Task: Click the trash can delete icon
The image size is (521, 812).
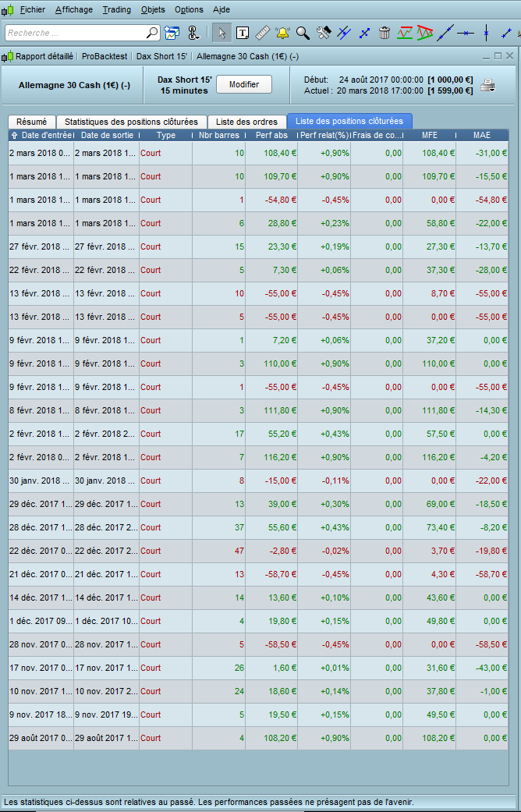Action: pos(385,33)
